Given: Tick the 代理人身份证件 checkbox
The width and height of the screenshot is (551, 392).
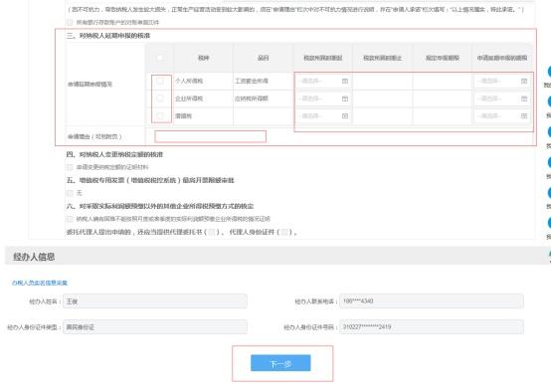Looking at the screenshot, I should tap(284, 232).
